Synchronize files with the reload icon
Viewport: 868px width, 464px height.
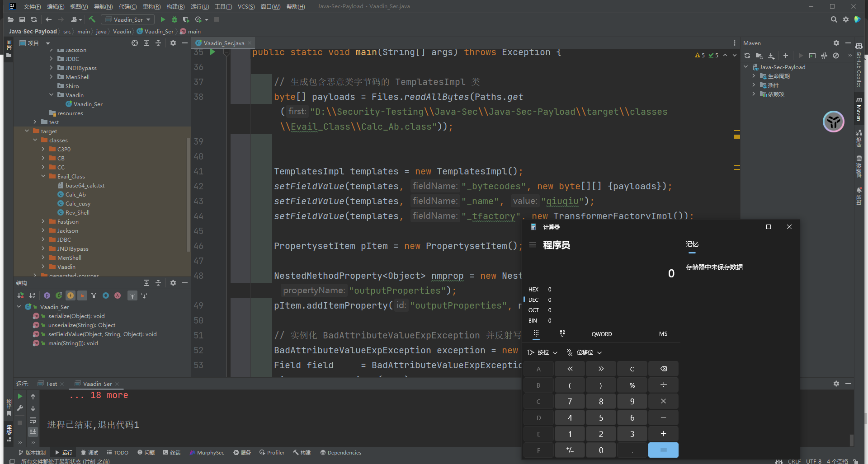click(34, 19)
